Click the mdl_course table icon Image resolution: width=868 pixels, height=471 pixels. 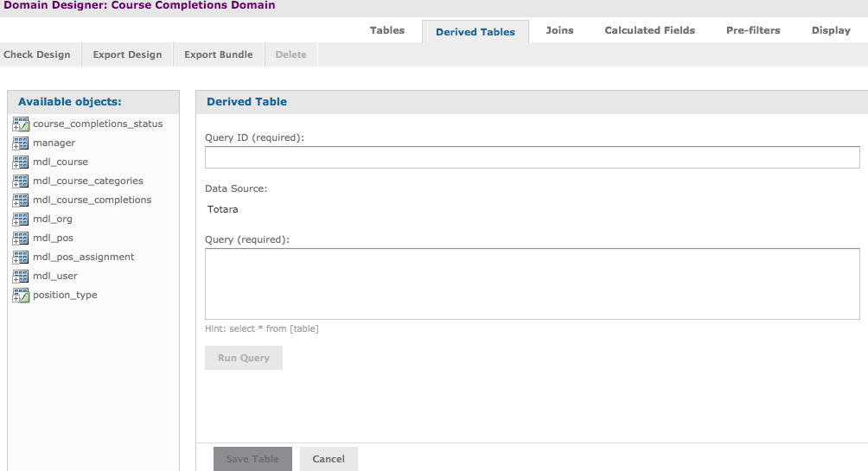tap(21, 162)
